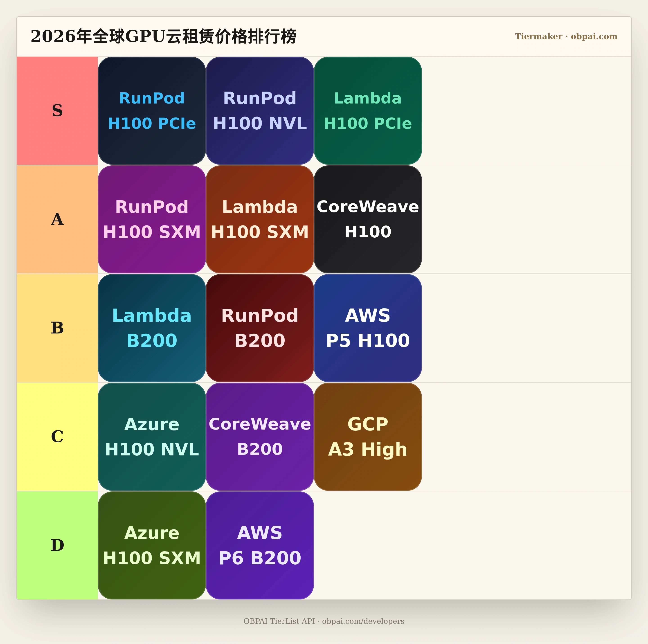Open the Tiermaker · obpai.com link

click(566, 36)
